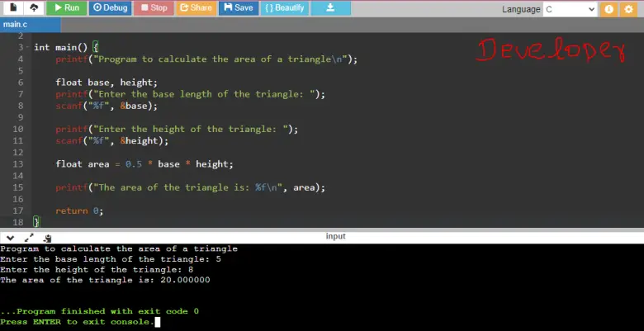This screenshot has width=644, height=331.
Task: Select the input tab label of the console
Action: [335, 236]
